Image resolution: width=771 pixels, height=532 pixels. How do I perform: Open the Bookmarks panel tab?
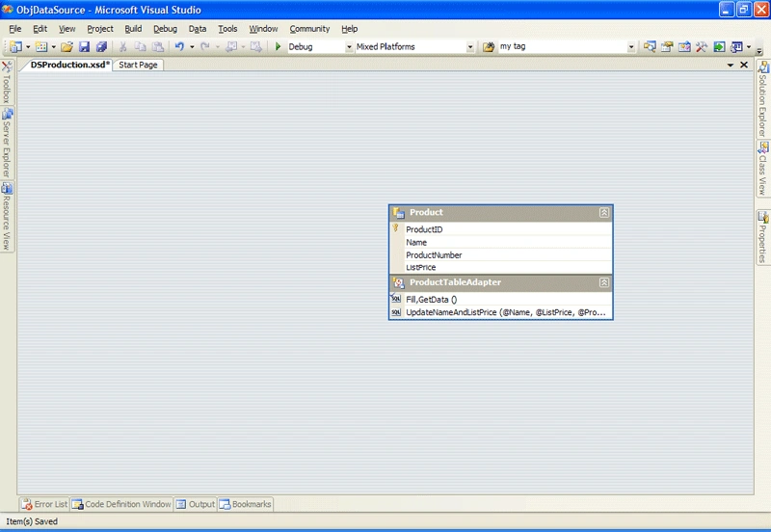(246, 504)
